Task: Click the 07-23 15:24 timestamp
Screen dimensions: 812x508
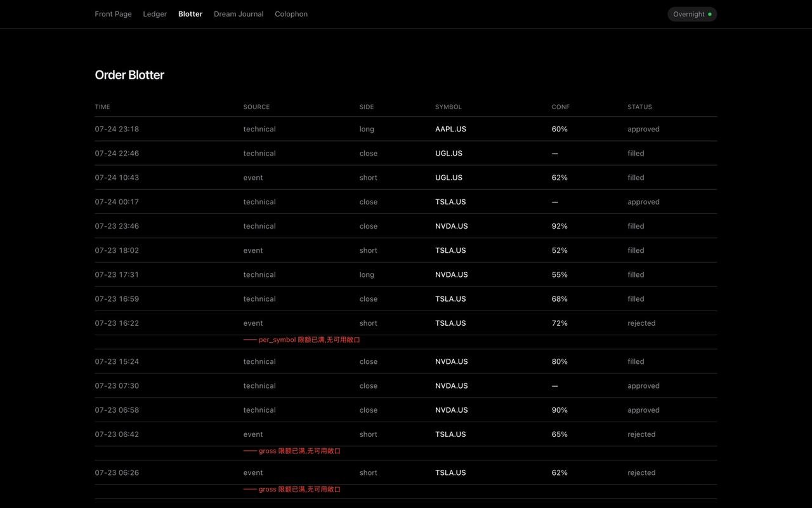Action: pos(117,361)
